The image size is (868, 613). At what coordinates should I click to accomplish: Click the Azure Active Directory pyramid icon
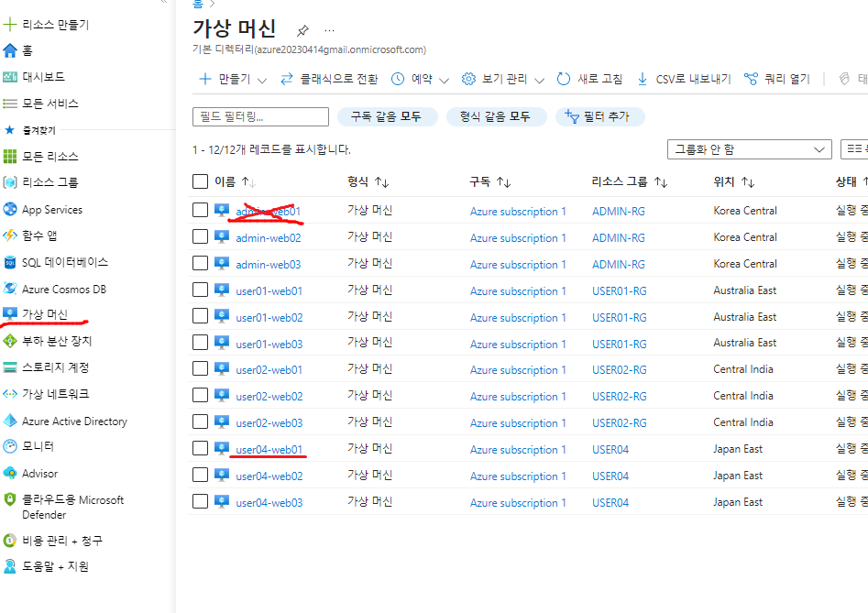coord(10,421)
